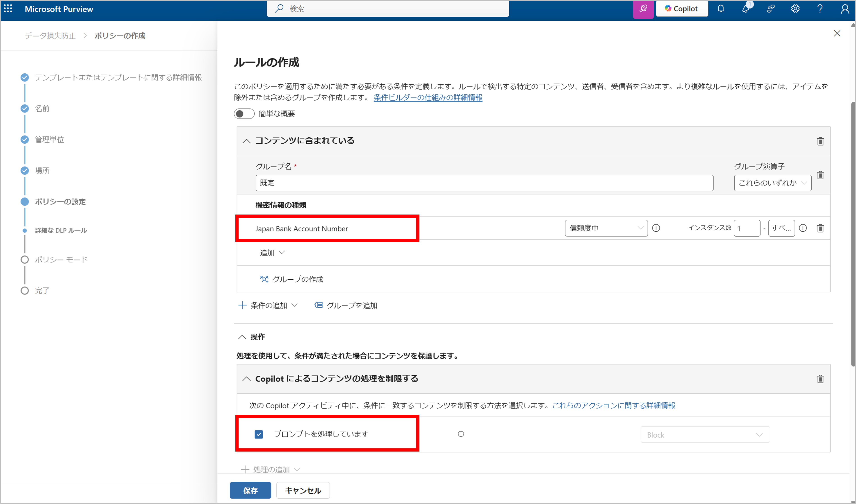Go to the 場所 wizard step
Screen dimensions: 856x504
point(42,170)
